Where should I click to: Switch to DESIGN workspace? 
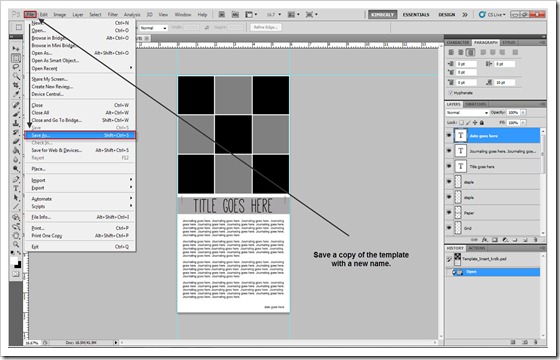point(446,14)
